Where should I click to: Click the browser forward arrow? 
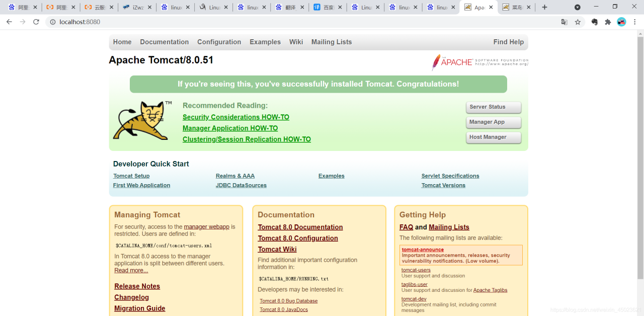tap(23, 22)
